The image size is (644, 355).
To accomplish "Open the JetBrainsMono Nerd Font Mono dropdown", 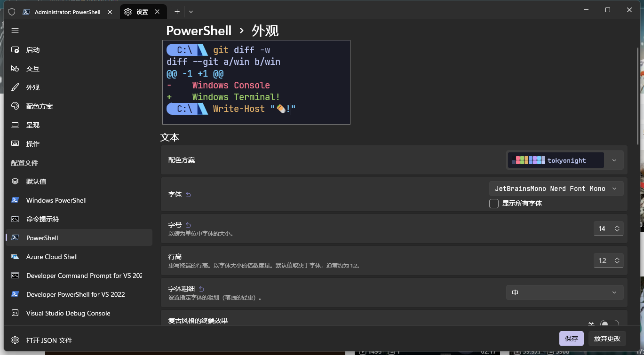I will pos(557,189).
